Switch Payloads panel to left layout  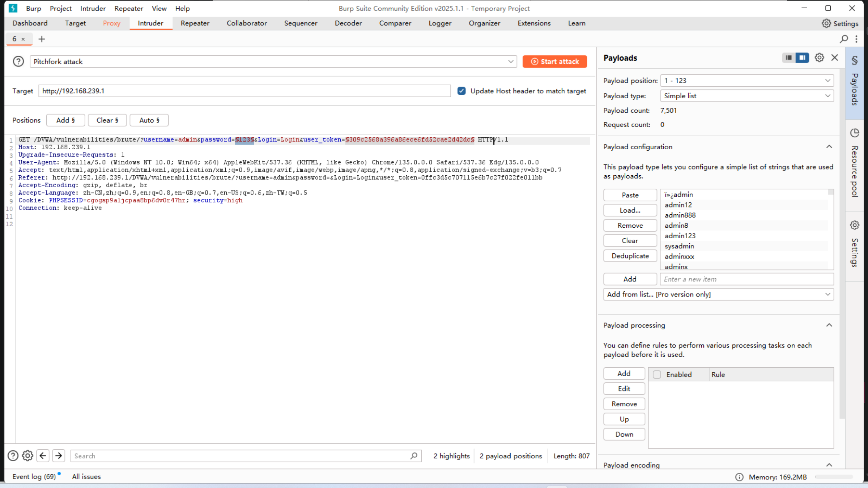tap(788, 58)
